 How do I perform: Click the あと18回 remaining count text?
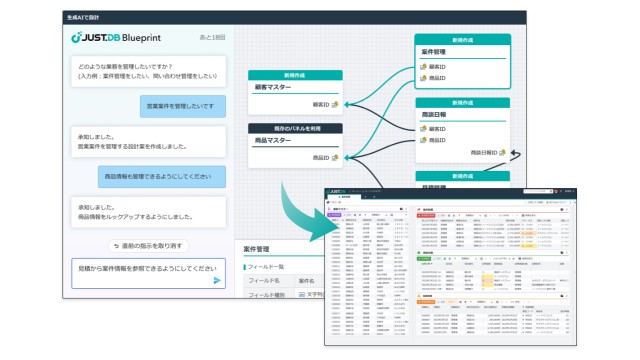(212, 37)
